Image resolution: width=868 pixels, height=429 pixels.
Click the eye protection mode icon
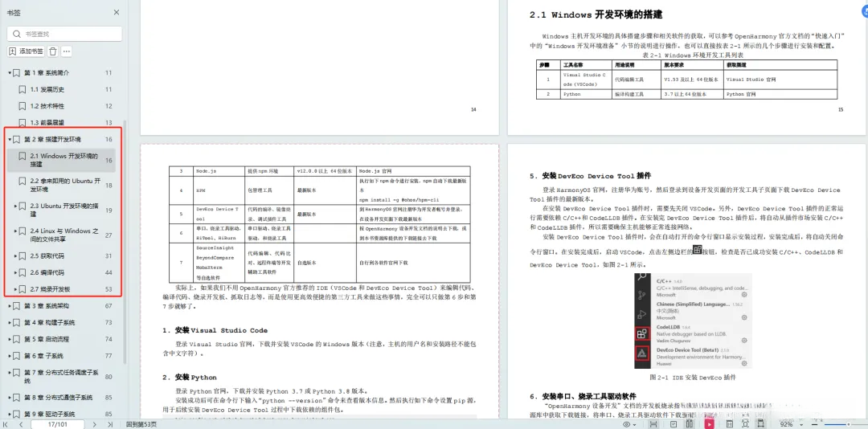(627, 424)
